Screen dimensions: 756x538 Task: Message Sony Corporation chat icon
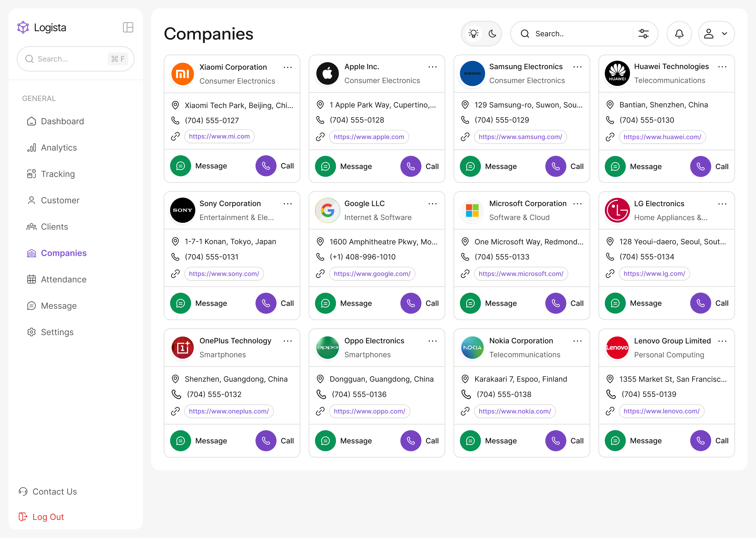pyautogui.click(x=180, y=303)
